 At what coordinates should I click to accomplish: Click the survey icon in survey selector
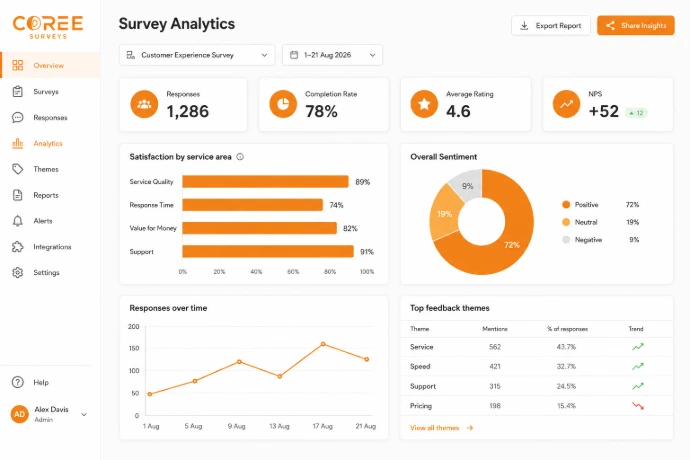pyautogui.click(x=131, y=55)
